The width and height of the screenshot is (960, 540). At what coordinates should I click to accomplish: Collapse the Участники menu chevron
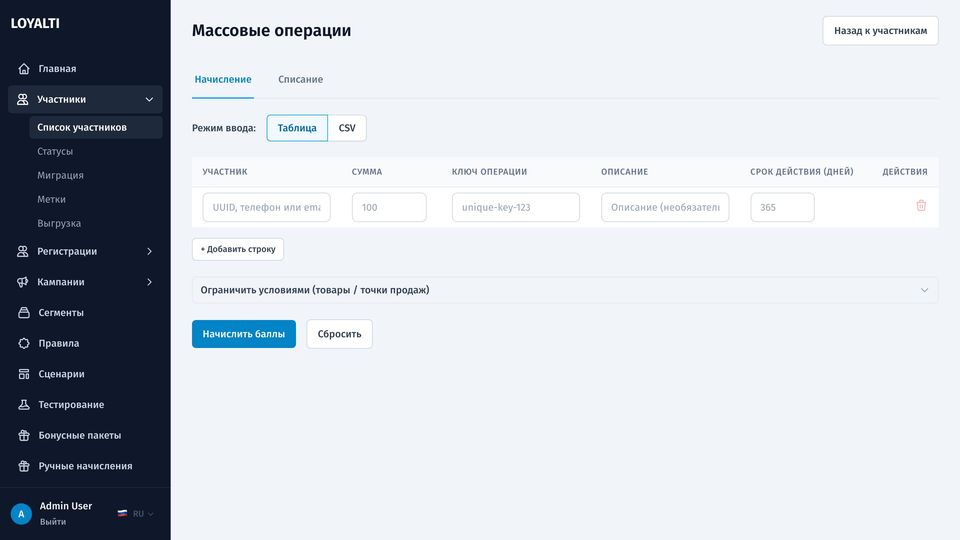click(x=149, y=99)
